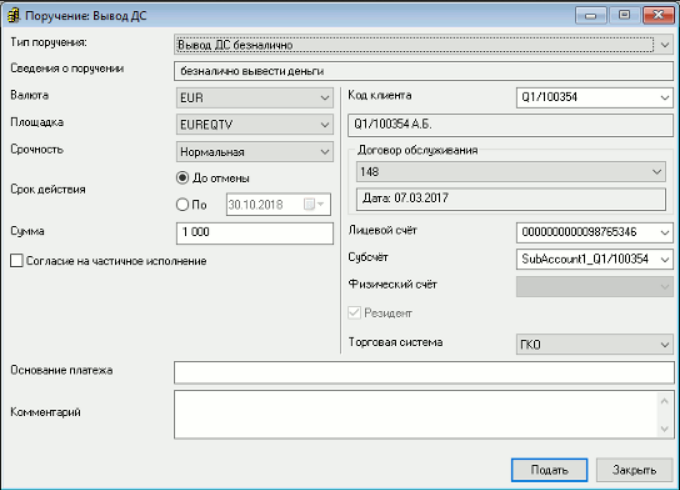The image size is (680, 490).
Task: Close the dialog with the red X
Action: pos(656,16)
